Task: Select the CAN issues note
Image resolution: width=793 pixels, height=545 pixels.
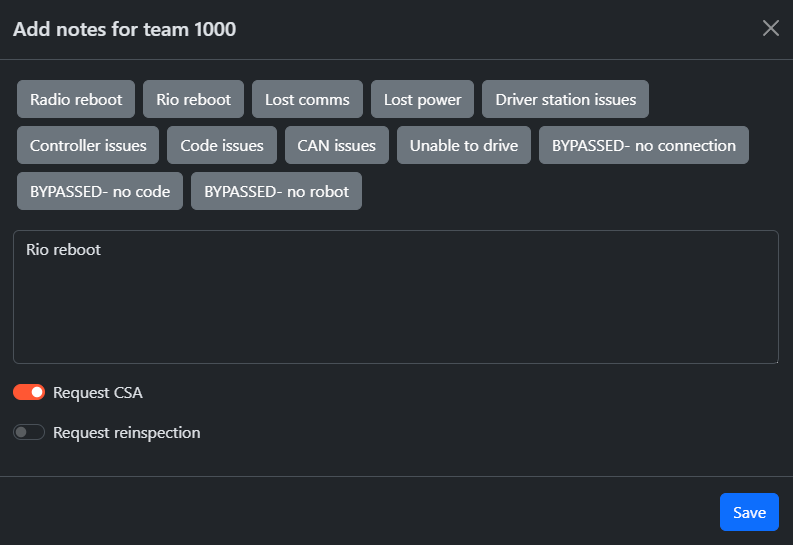Action: pos(337,145)
